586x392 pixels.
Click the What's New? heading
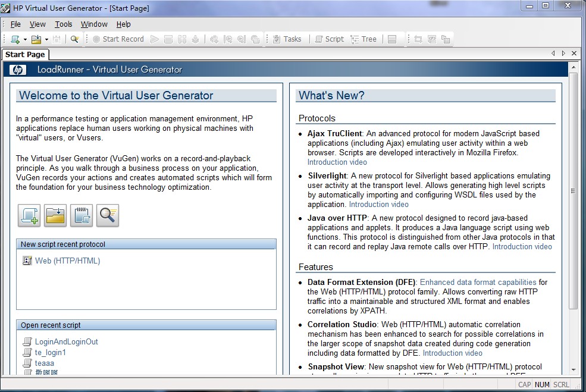[x=331, y=96]
